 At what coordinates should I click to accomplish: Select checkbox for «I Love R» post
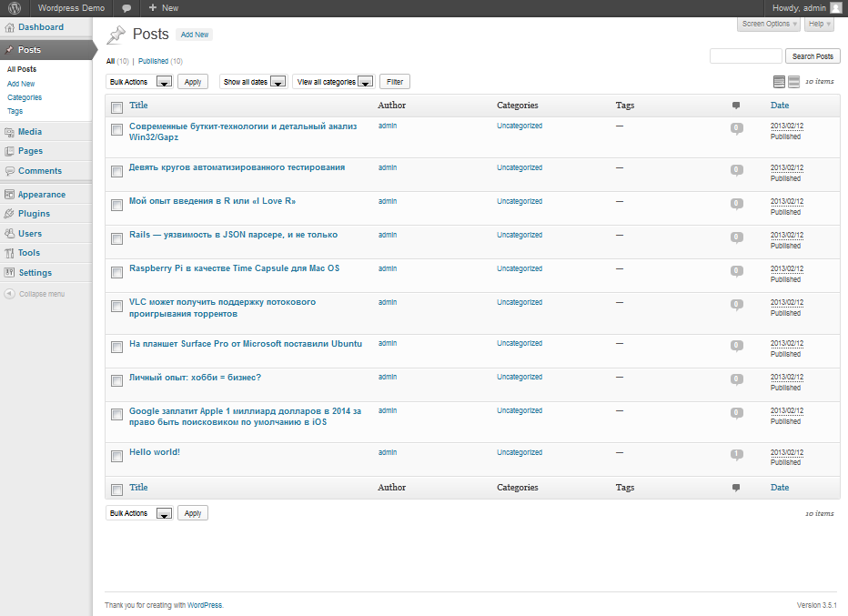tap(116, 205)
